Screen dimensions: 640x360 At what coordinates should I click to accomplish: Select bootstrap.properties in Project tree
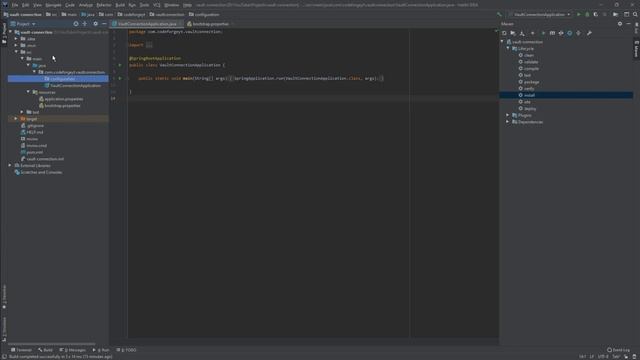click(60, 106)
